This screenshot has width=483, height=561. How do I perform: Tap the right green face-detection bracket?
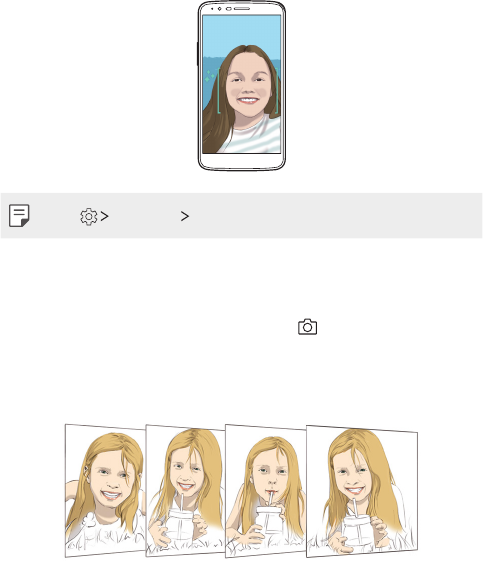click(x=277, y=91)
